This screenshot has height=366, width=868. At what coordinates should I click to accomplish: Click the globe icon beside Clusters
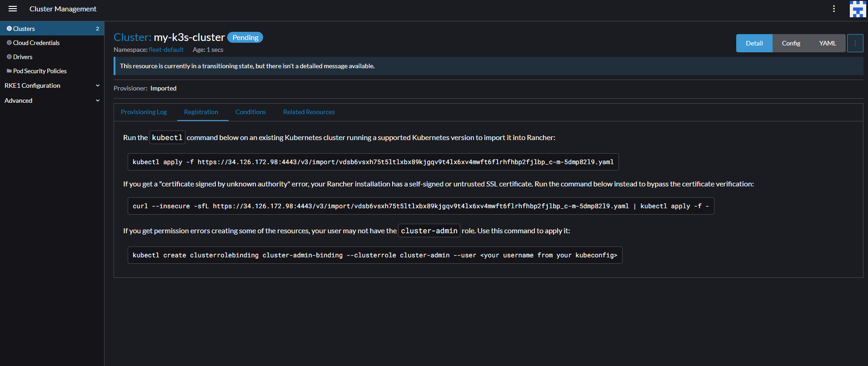point(9,29)
